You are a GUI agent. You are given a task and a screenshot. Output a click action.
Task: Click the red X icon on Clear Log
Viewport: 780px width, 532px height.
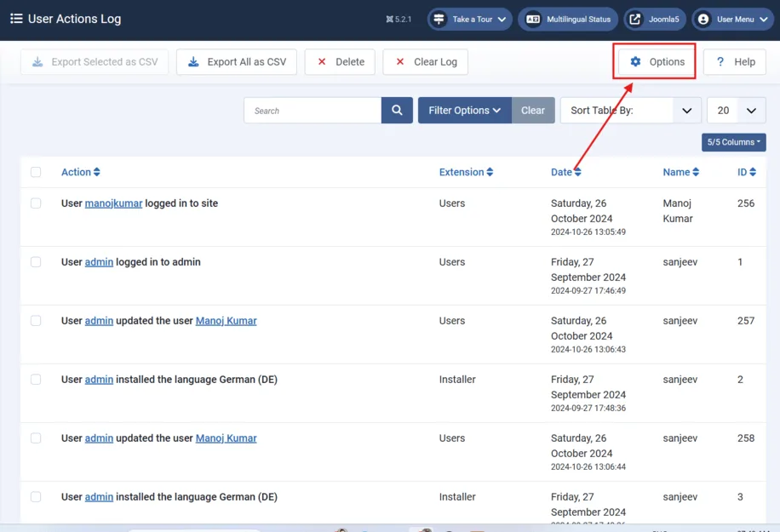tap(400, 61)
